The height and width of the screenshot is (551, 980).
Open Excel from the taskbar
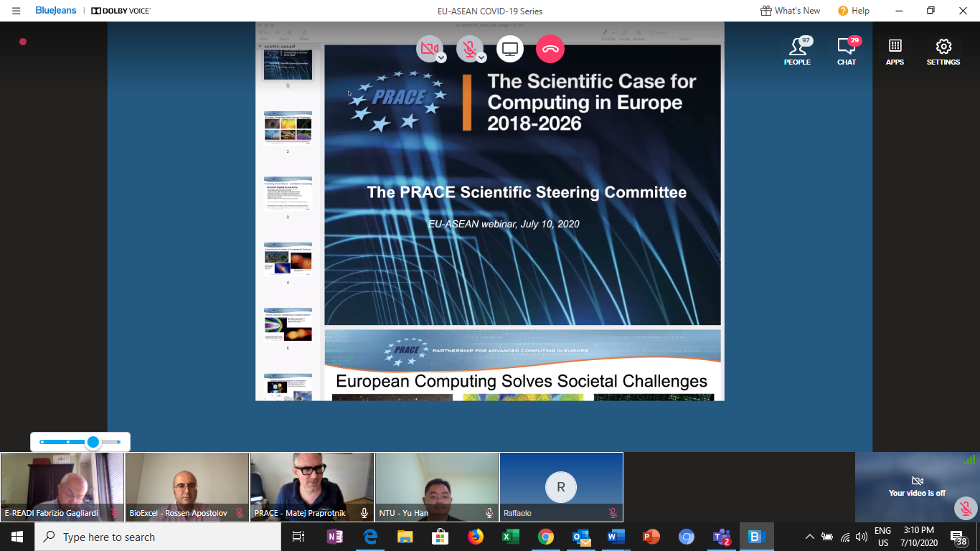coord(510,537)
